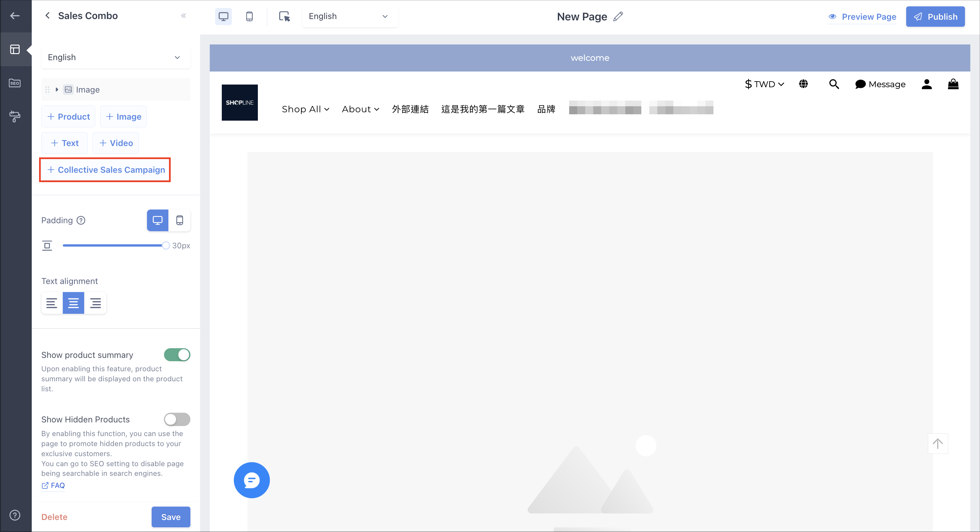The image size is (980, 532).
Task: Add a Collective Sales Campaign block
Action: tap(105, 170)
